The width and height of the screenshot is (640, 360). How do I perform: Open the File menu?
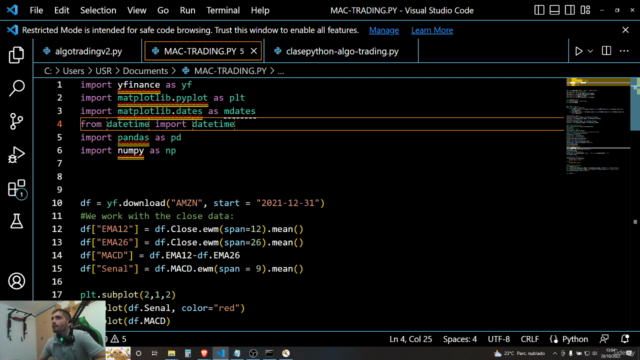click(x=36, y=10)
